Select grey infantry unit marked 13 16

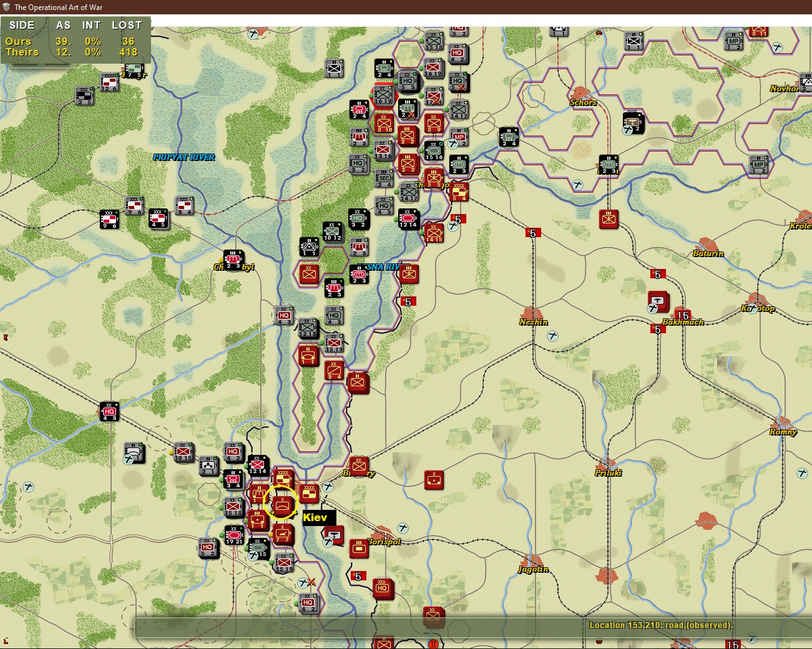coord(384,150)
